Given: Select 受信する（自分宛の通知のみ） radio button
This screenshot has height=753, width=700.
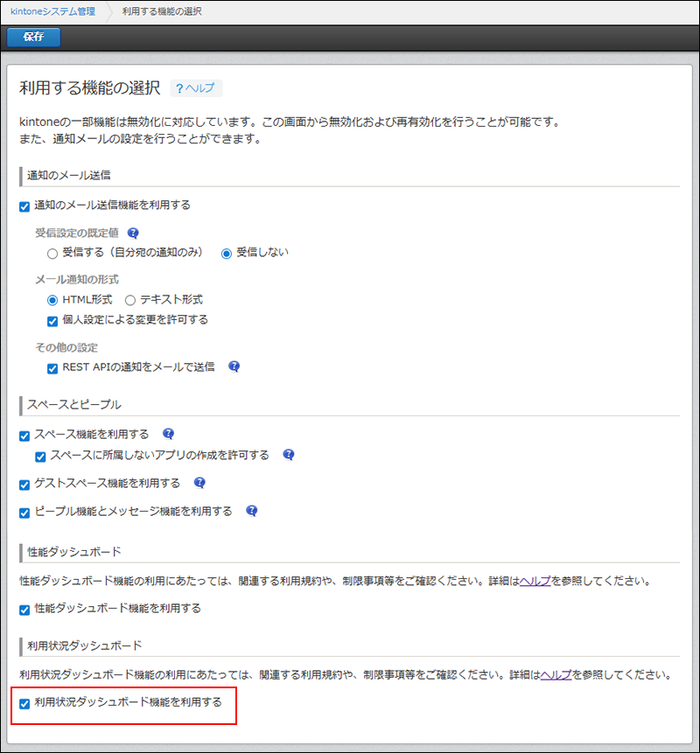Looking at the screenshot, I should (52, 254).
